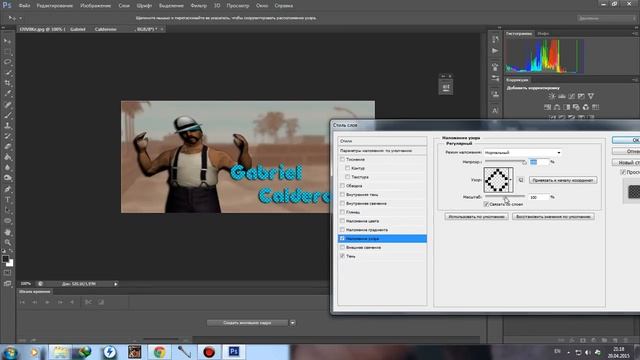
Task: Open the workspace switcher dropdown
Action: [607, 18]
